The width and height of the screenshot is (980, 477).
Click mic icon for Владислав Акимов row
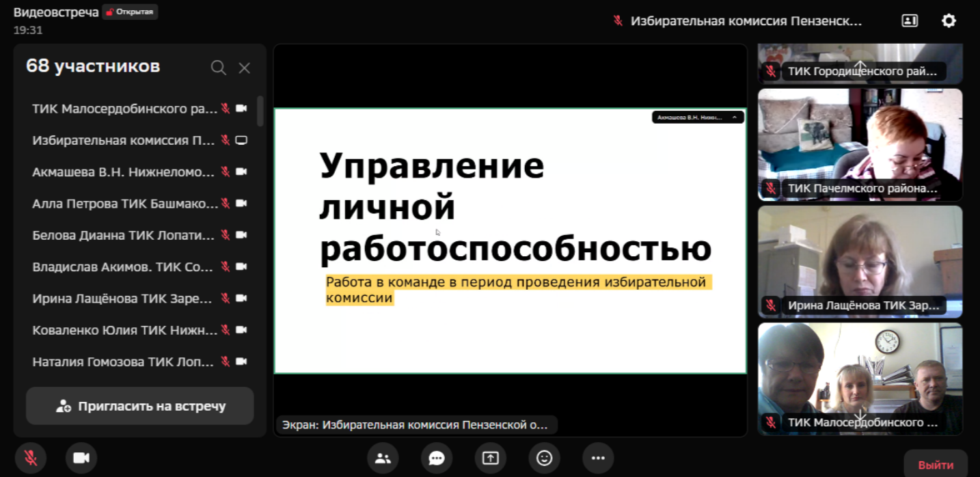[x=225, y=267]
